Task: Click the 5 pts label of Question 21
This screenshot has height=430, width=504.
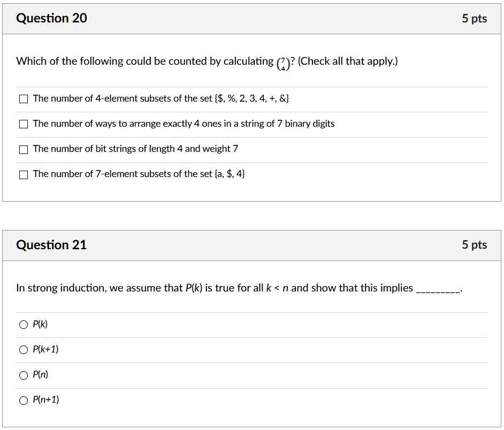Action: (x=474, y=245)
